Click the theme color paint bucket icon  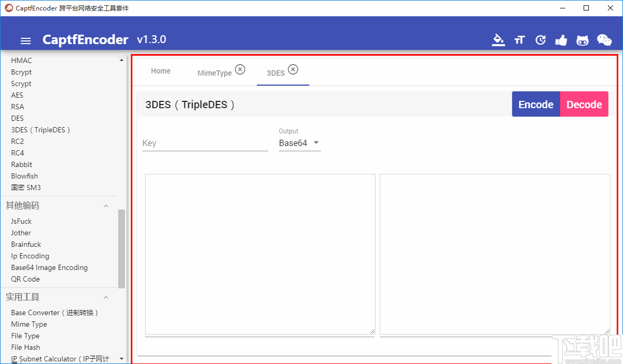coord(498,39)
